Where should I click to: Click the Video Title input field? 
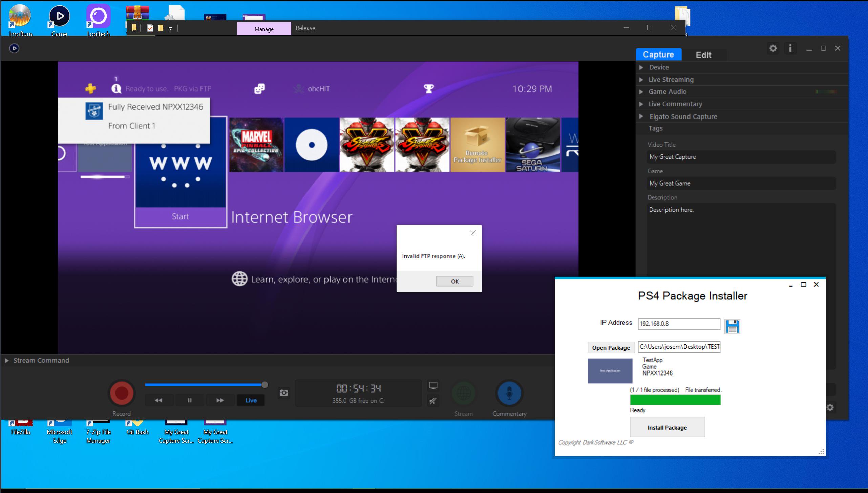click(741, 157)
